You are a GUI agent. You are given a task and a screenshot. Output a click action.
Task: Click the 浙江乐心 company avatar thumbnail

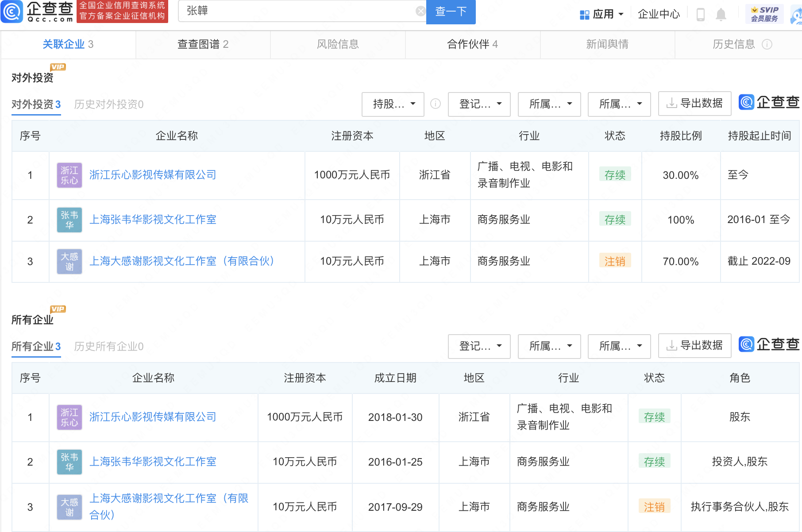pos(69,175)
